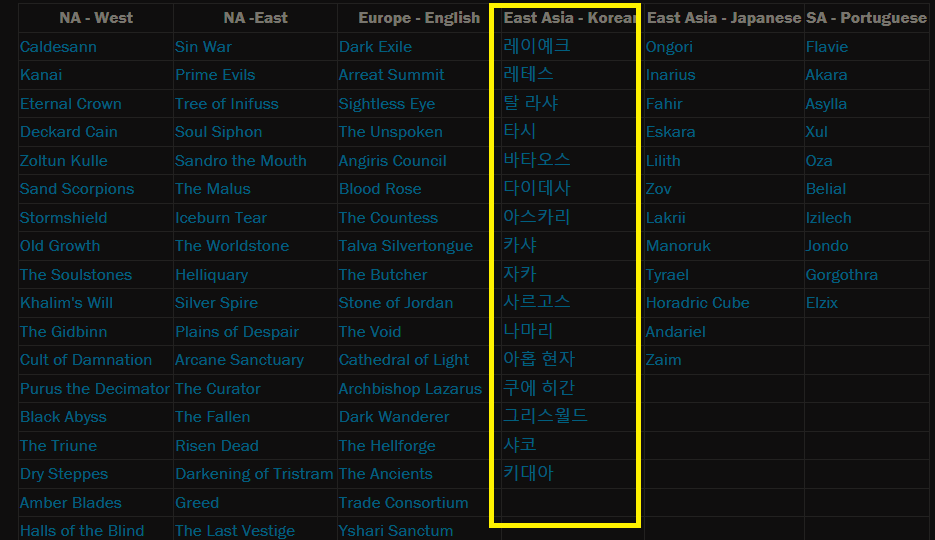This screenshot has width=935, height=540.
Task: Click The Triune link
Action: pos(58,446)
